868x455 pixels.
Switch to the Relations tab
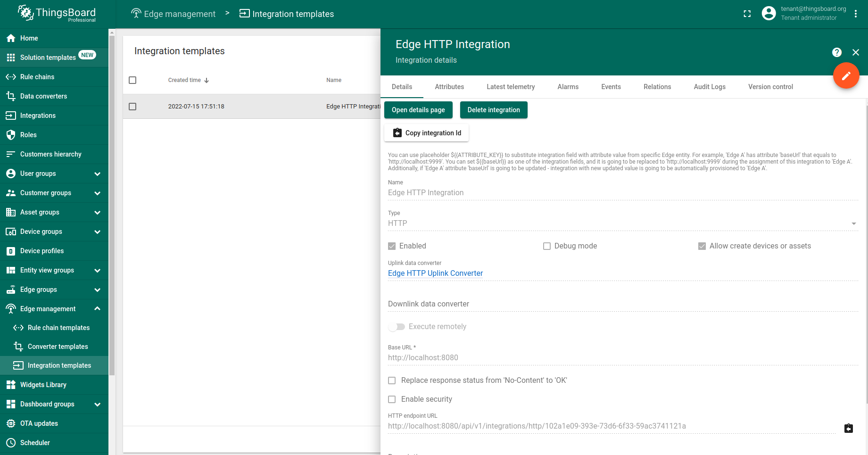click(x=657, y=87)
